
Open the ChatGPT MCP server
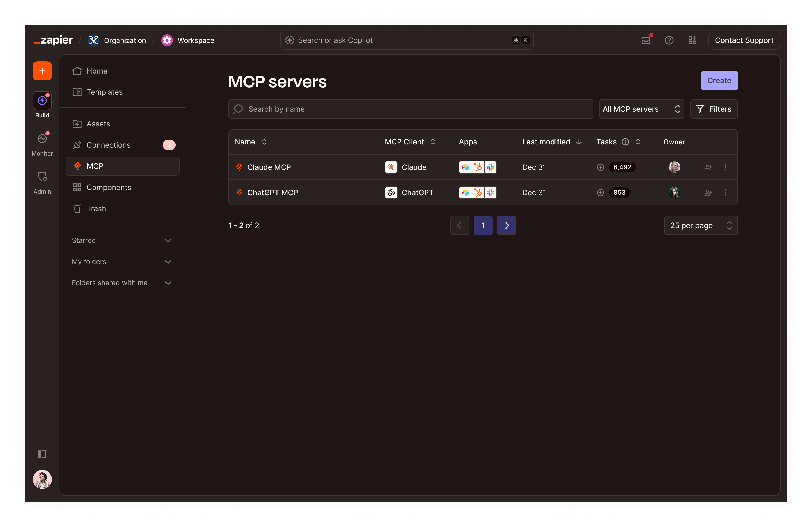coord(272,192)
